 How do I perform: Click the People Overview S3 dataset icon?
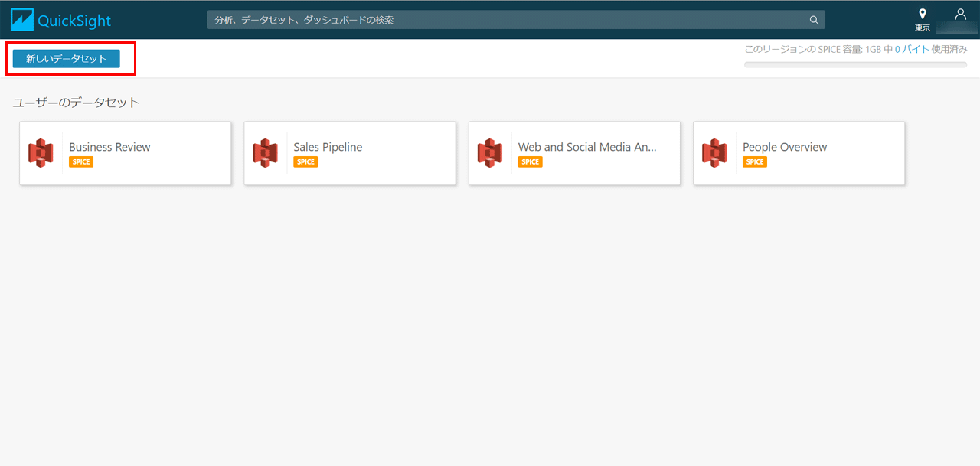pos(714,153)
